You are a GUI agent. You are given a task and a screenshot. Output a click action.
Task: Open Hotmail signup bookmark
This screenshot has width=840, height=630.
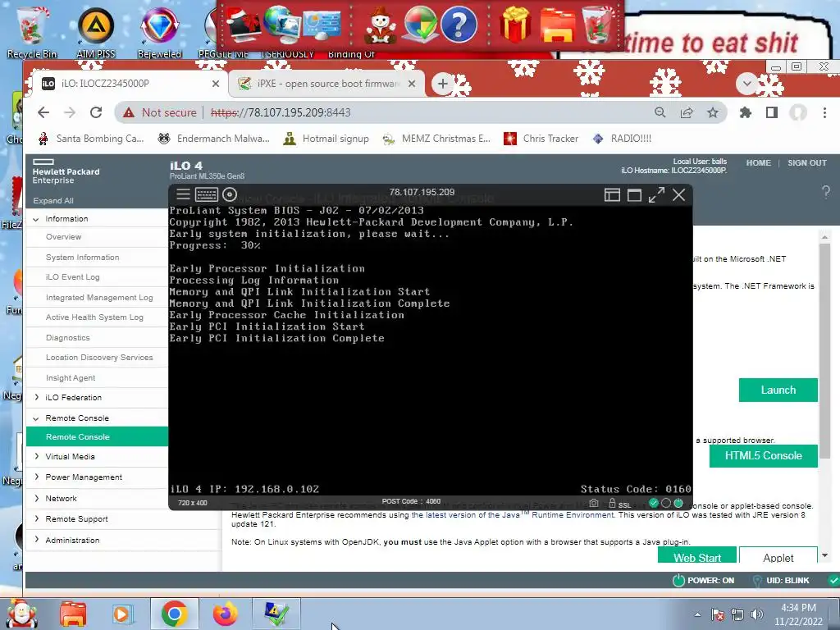pyautogui.click(x=326, y=139)
